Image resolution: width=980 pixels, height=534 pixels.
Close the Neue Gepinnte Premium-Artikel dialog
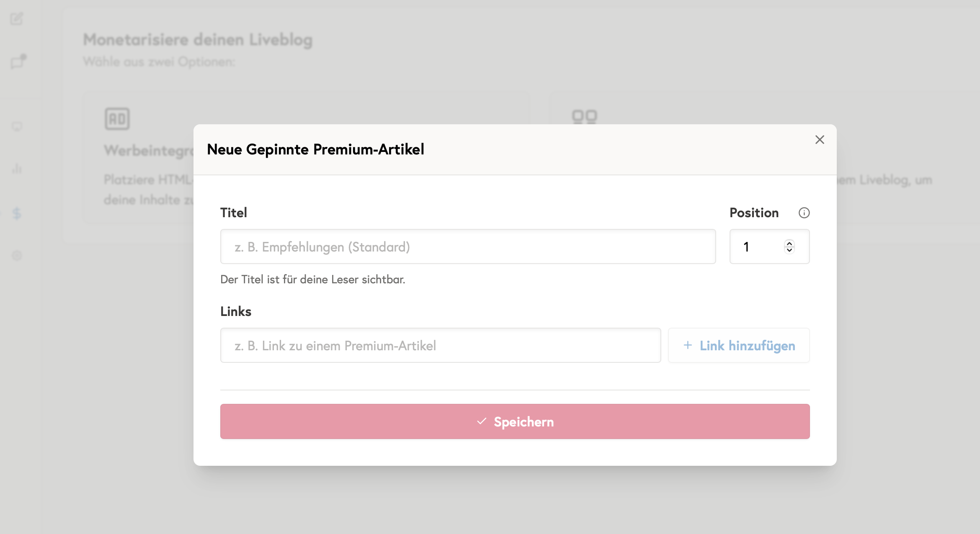click(x=820, y=140)
